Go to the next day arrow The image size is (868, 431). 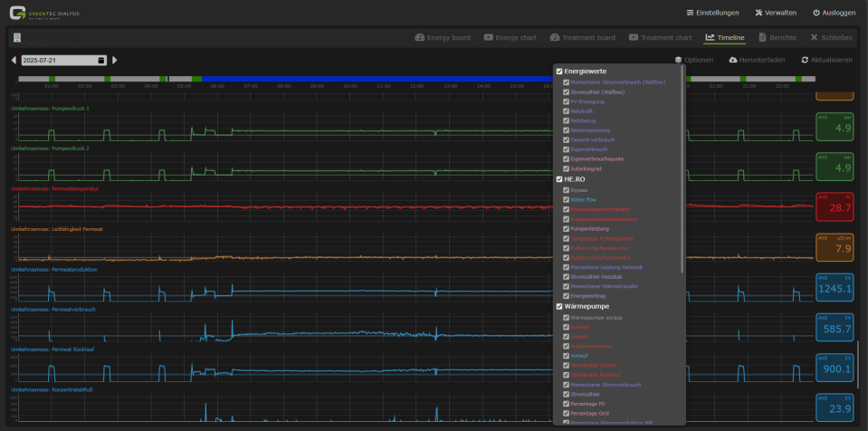point(114,60)
